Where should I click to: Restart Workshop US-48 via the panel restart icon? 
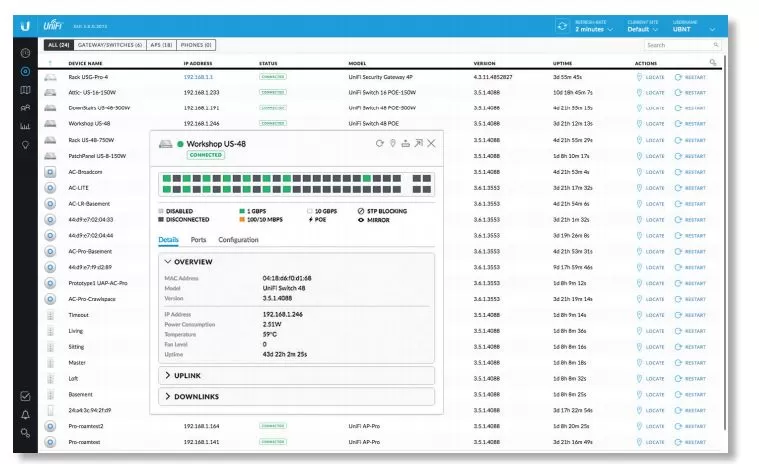(380, 143)
